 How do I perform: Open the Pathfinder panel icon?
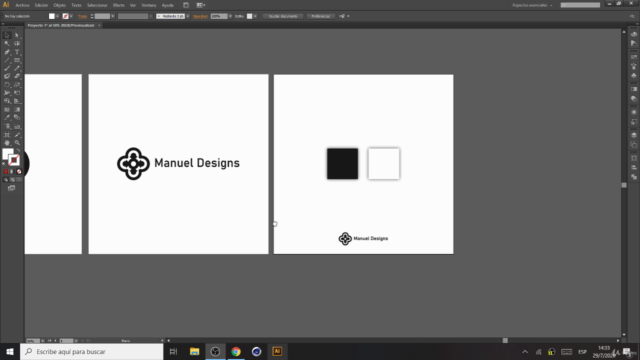tap(633, 177)
